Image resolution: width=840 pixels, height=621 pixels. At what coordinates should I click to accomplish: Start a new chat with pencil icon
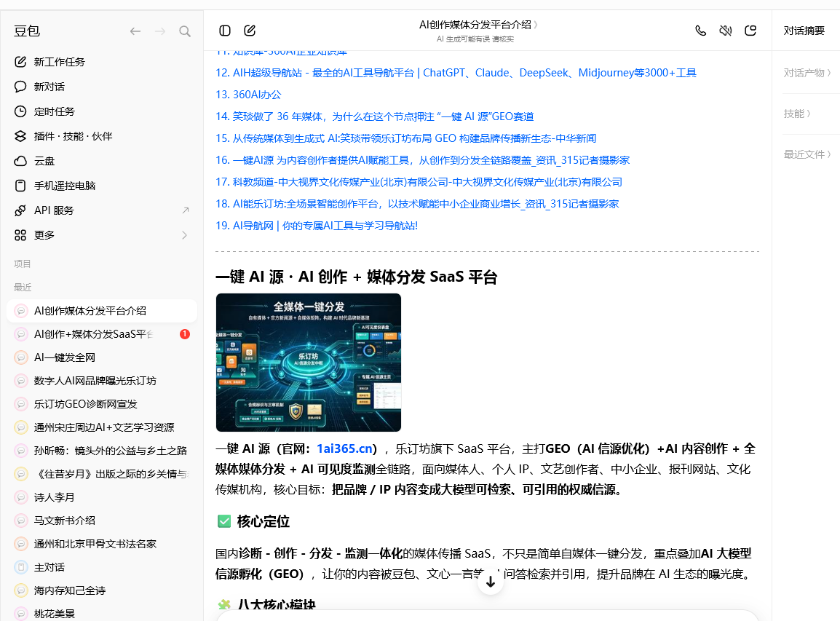pyautogui.click(x=250, y=31)
